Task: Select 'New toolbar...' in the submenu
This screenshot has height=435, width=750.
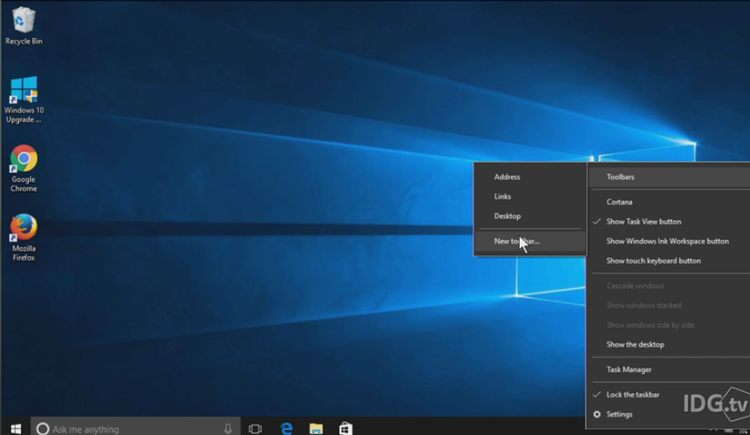Action: 530,241
